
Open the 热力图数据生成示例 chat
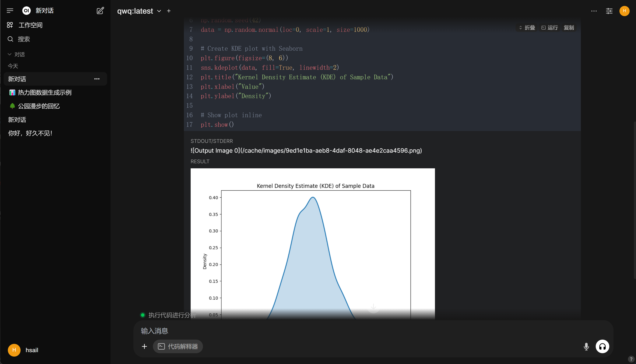pos(40,92)
